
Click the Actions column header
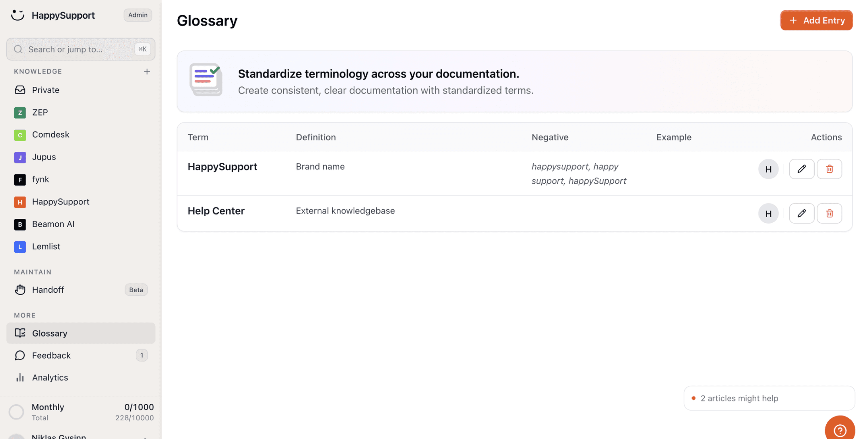826,137
